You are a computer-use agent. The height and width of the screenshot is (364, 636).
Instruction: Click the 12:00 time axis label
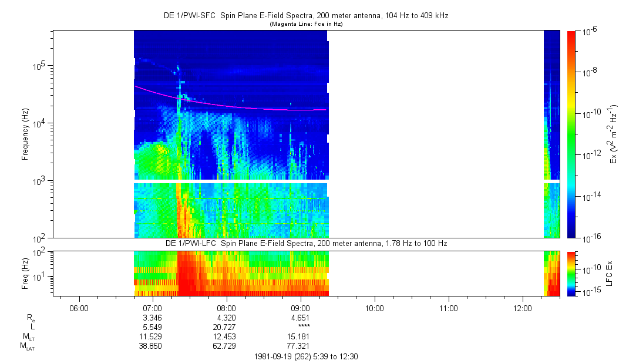[522, 308]
